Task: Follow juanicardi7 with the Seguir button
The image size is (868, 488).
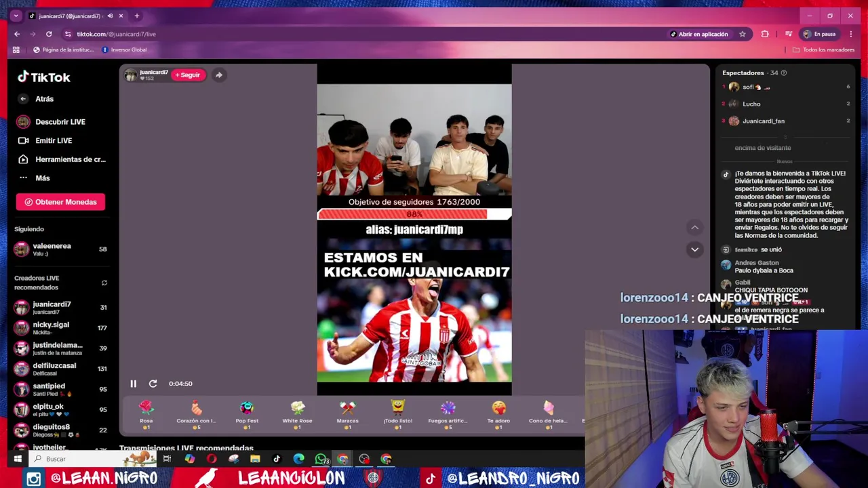Action: [188, 75]
